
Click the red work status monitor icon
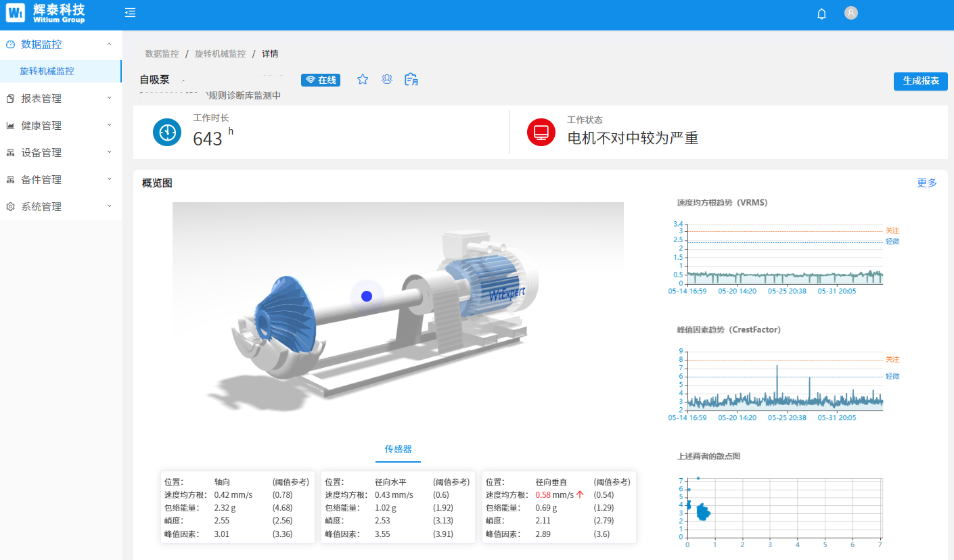[541, 132]
